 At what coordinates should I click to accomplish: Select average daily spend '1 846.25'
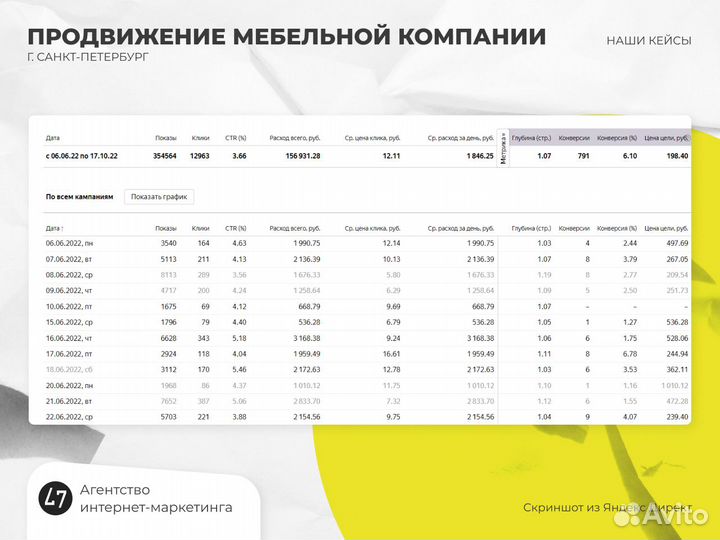pos(480,156)
